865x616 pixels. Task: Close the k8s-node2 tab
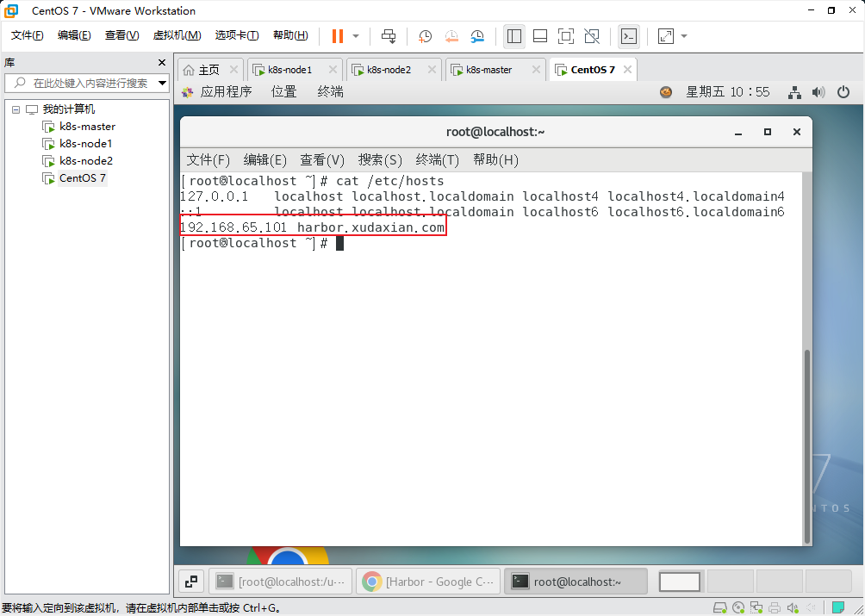(432, 70)
